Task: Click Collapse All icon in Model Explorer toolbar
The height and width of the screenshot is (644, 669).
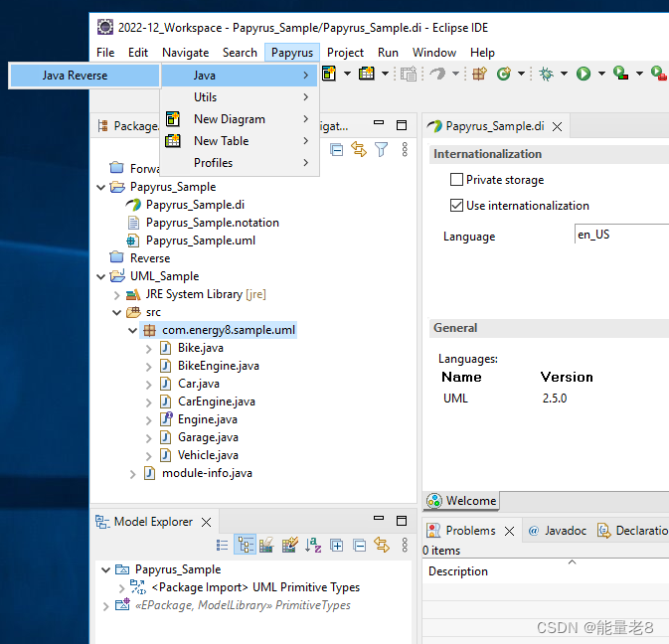Action: [x=360, y=545]
